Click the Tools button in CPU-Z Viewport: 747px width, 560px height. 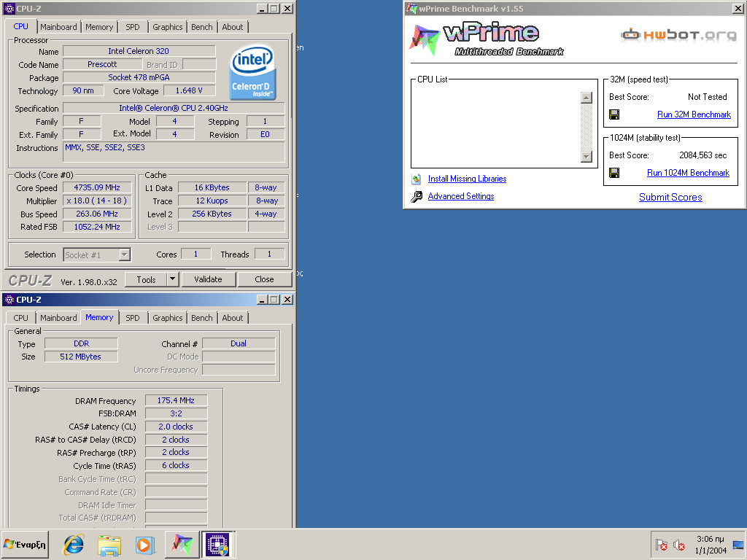click(x=146, y=279)
